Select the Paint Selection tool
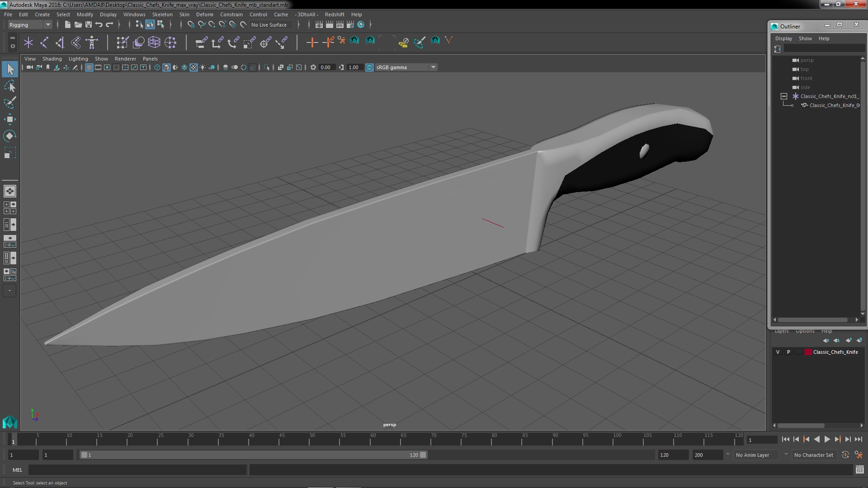868x488 pixels. 9,103
